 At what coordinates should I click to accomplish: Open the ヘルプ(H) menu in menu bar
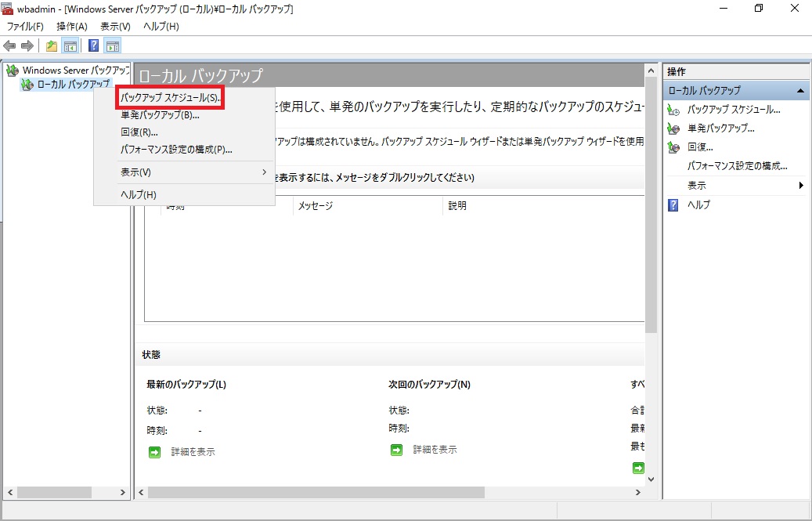pyautogui.click(x=161, y=27)
